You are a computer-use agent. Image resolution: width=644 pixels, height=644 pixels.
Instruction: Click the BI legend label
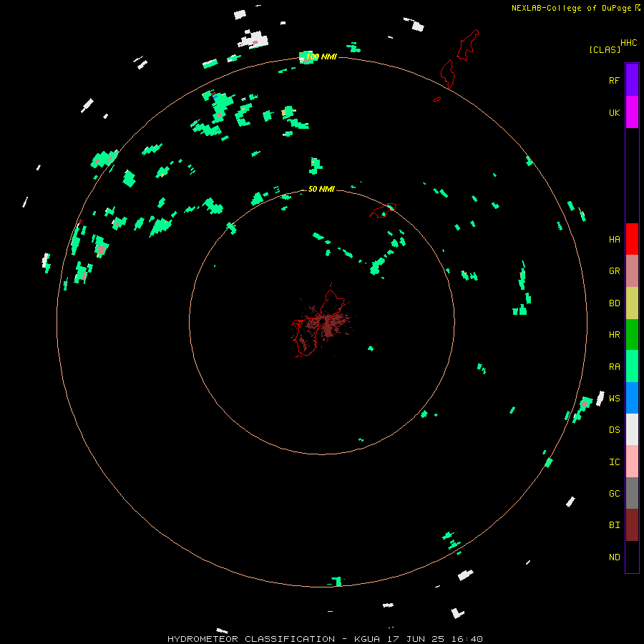click(614, 525)
